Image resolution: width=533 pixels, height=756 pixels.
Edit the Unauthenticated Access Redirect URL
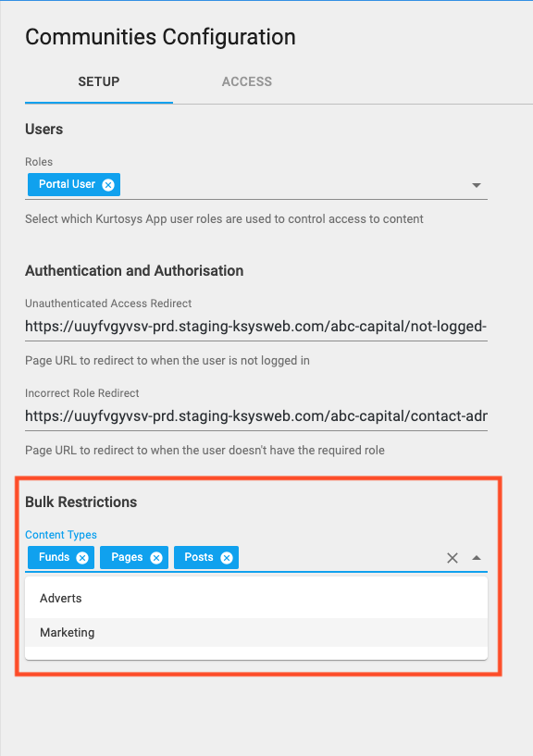coord(256,327)
